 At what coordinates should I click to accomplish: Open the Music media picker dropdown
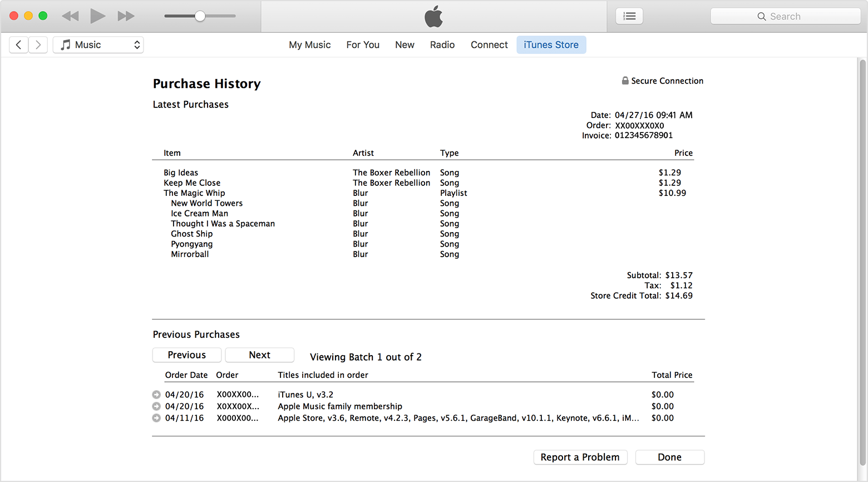[98, 45]
